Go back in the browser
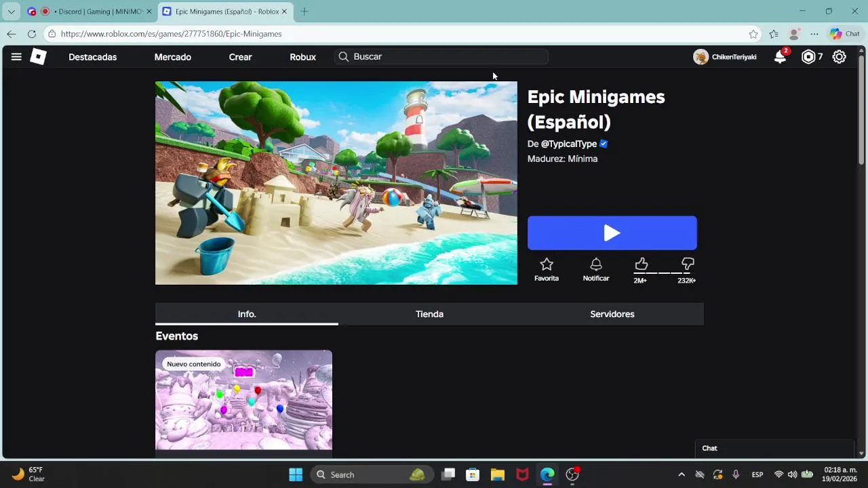868x488 pixels. (x=12, y=34)
